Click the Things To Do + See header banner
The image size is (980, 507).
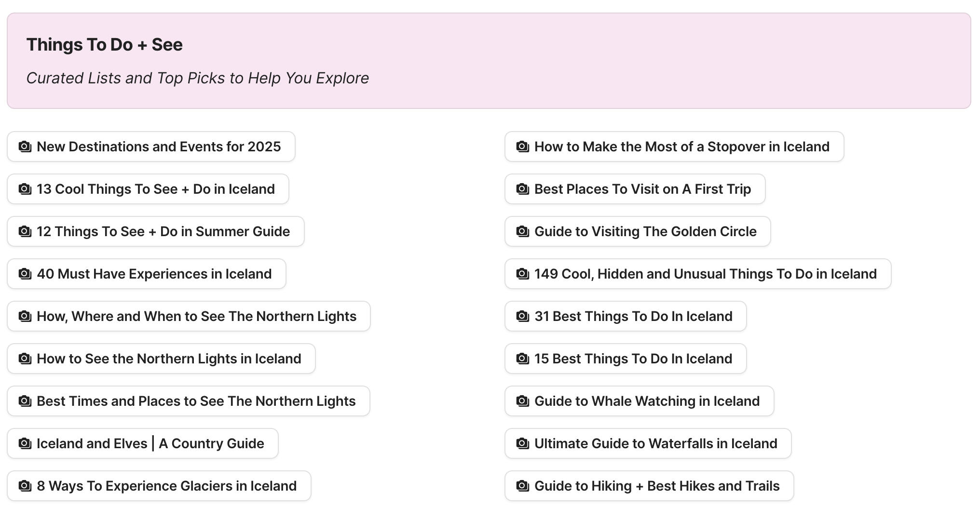click(x=490, y=60)
